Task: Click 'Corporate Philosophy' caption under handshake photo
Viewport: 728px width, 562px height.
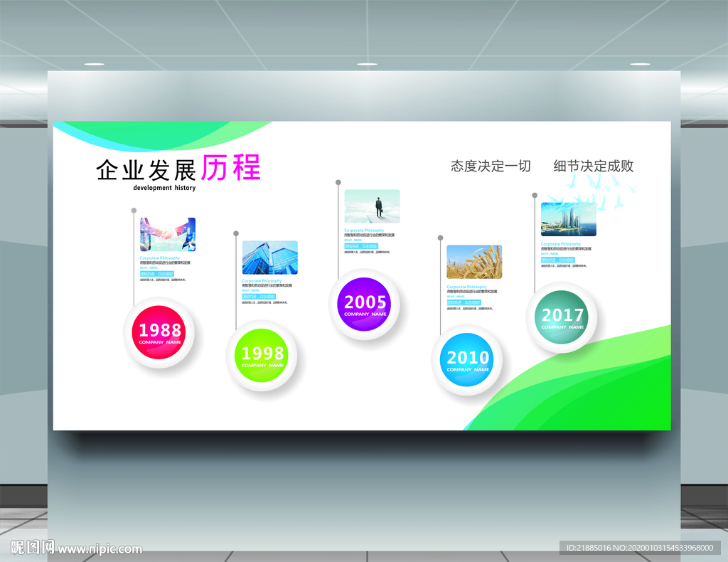Action: click(160, 258)
